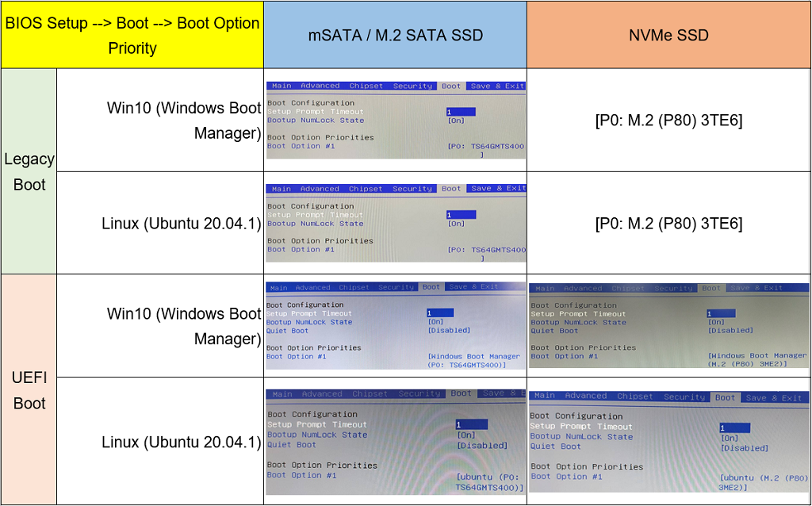
Task: Click Setup Prompt Timeout value in Legacy Win10 BIOS image
Action: click(x=461, y=112)
